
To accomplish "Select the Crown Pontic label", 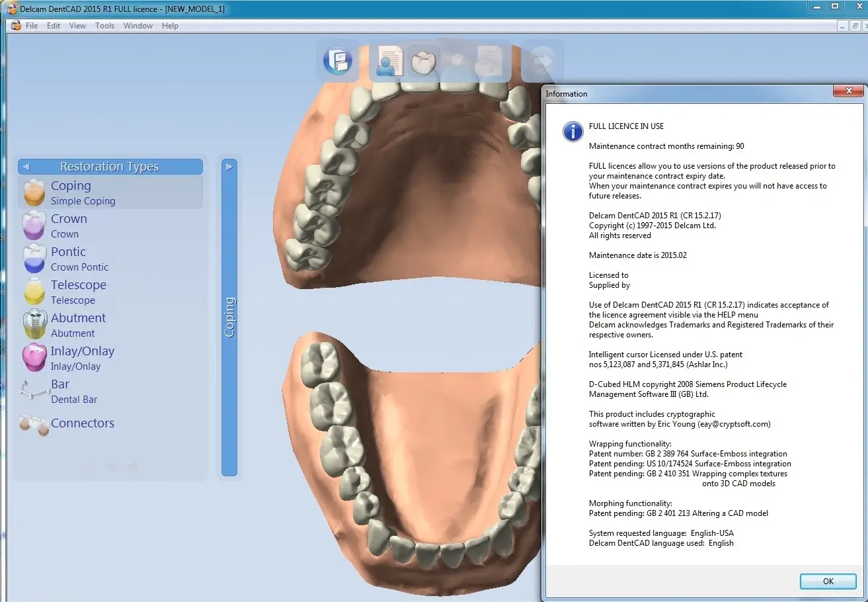I will [x=80, y=267].
